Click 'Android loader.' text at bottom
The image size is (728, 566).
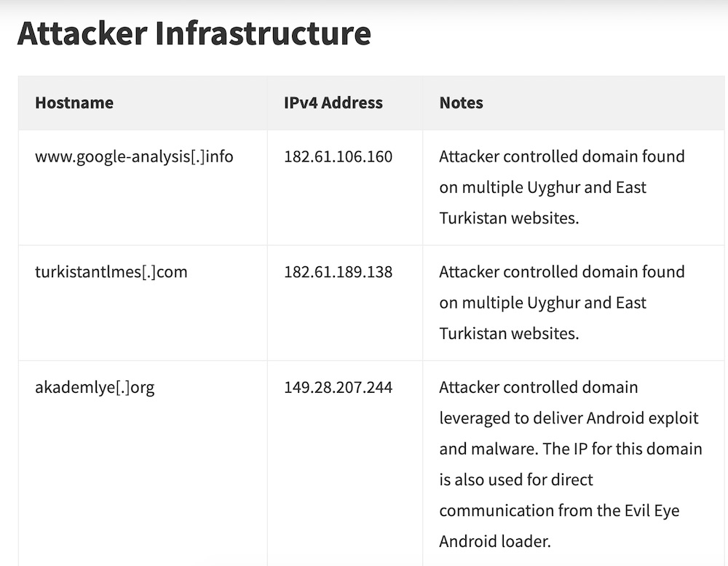495,541
